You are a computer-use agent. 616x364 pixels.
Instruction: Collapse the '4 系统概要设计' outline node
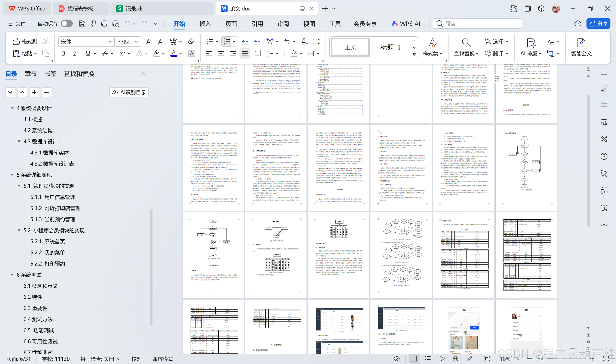tap(12, 108)
